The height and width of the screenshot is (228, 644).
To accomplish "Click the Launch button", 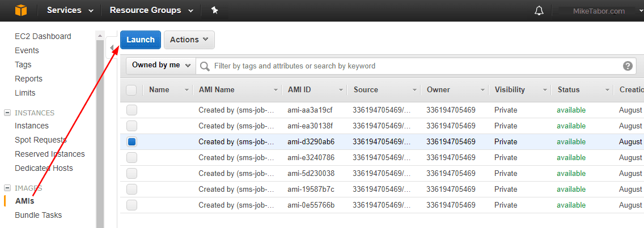I will pos(141,40).
